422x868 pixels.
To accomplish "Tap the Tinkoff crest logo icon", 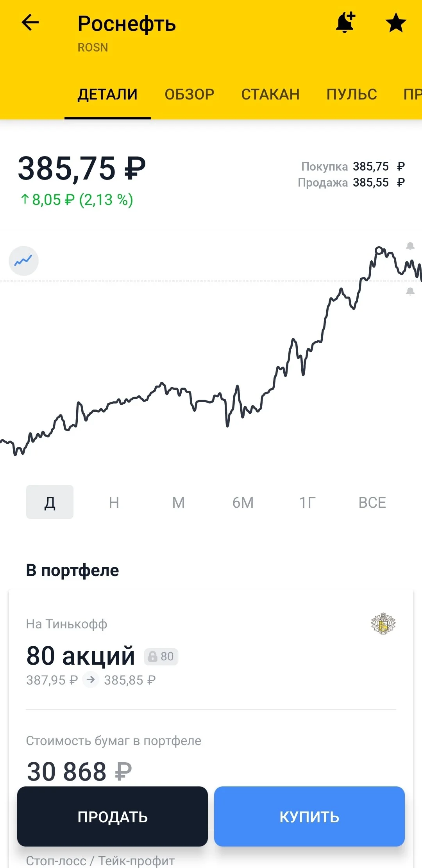I will click(383, 623).
